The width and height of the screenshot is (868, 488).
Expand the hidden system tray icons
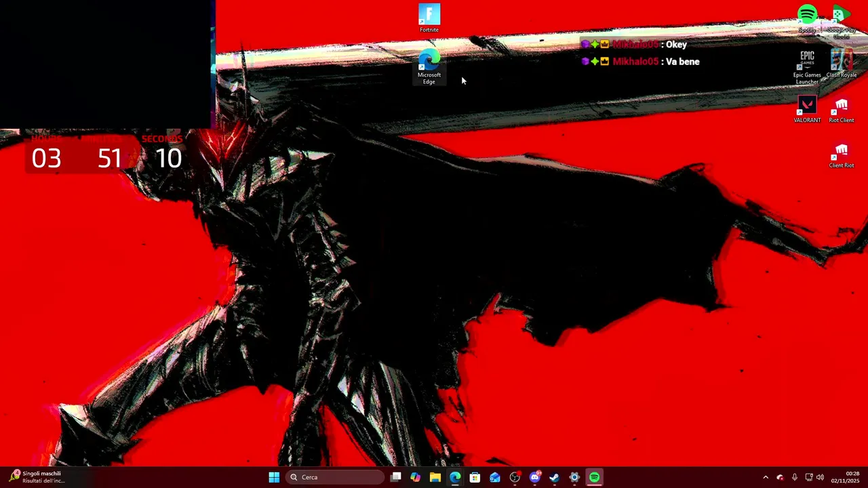tap(766, 477)
